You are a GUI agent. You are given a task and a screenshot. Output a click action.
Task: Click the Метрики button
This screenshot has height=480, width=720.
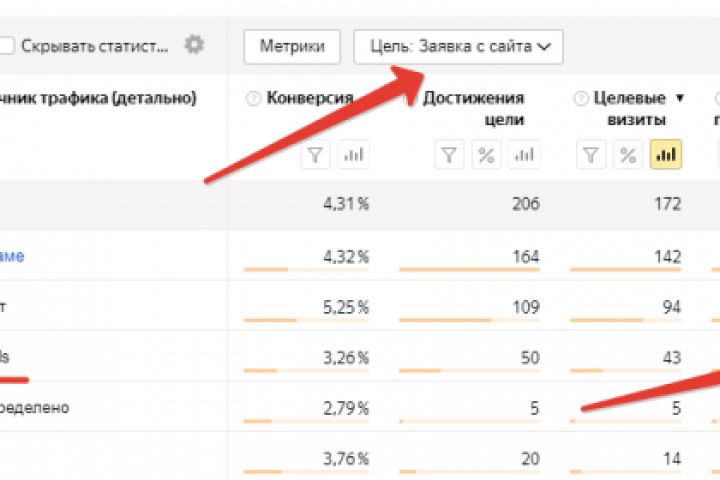coord(292,46)
